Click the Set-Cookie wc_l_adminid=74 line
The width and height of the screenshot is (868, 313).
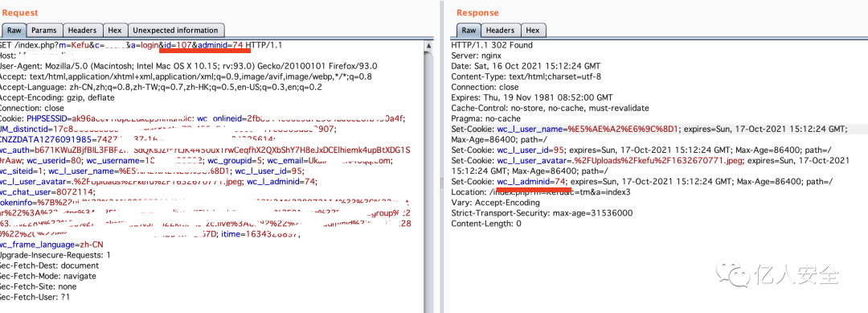tap(642, 183)
